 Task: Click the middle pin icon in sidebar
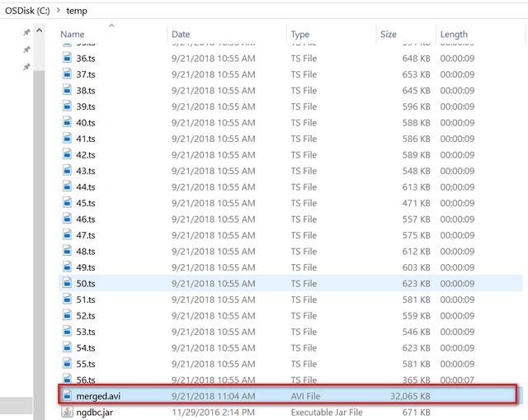tap(26, 50)
